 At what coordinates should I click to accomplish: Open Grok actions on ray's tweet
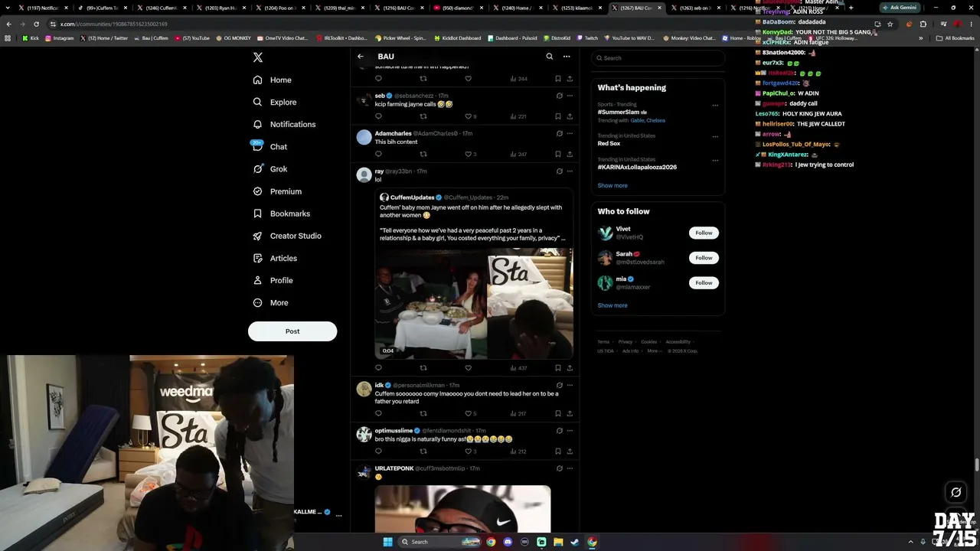click(559, 171)
